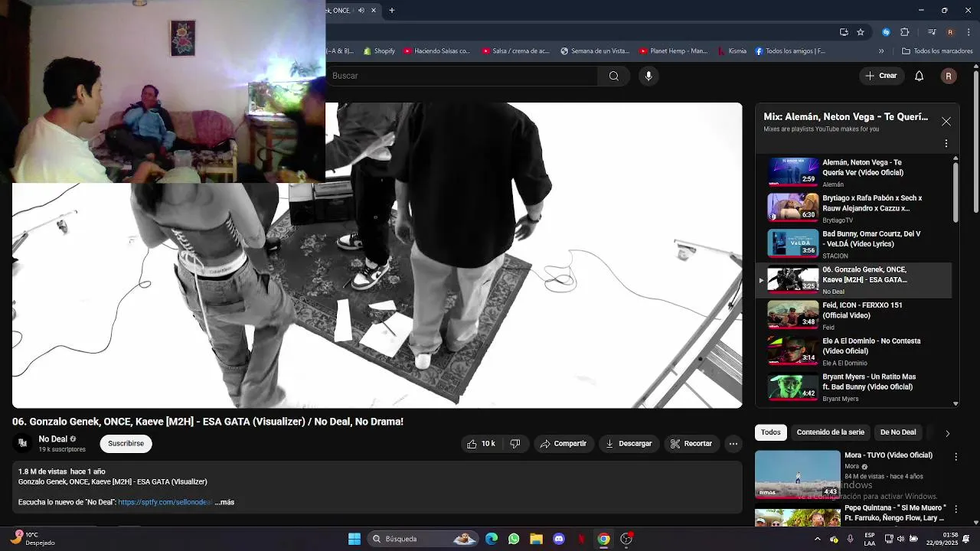Viewport: 980px width, 551px height.
Task: Click the taskbar Búsqueda search box
Action: click(423, 539)
